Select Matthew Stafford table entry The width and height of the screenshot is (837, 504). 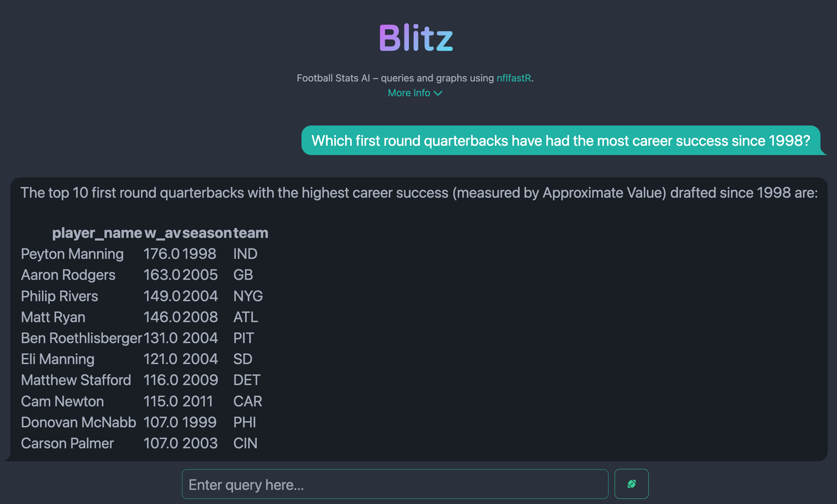(76, 380)
